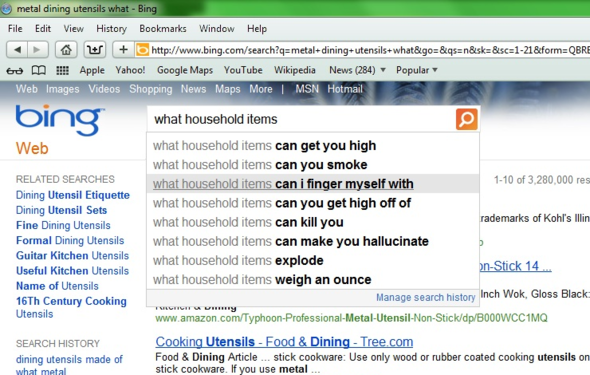Open related search Formal Dining Utensils
590x375 pixels.
coord(70,240)
